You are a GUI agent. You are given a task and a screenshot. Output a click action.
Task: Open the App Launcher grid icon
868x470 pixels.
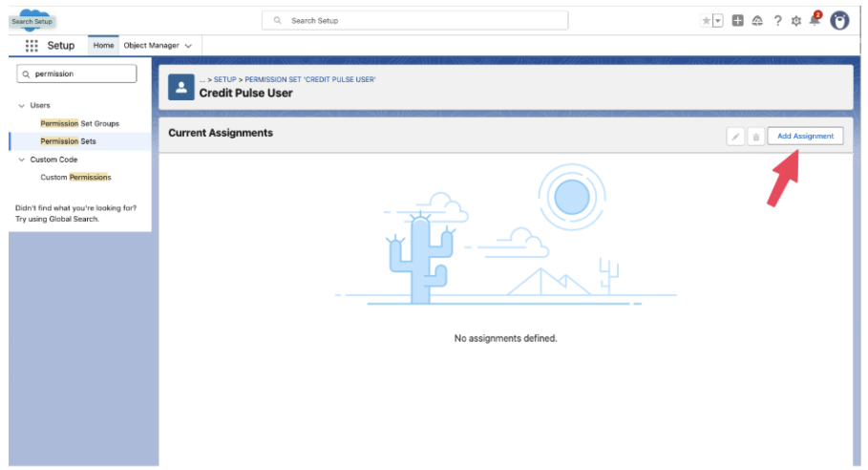click(32, 46)
